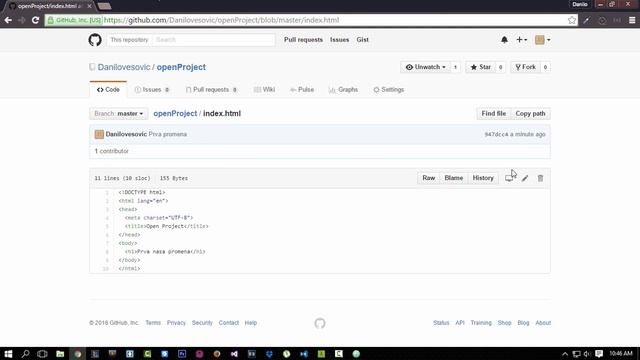Image resolution: width=640 pixels, height=360 pixels.
Task: Open the file History
Action: (483, 178)
